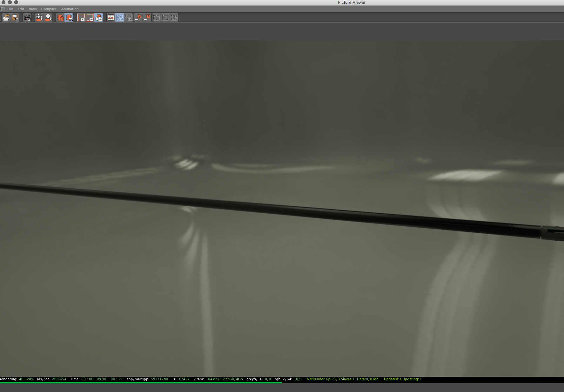This screenshot has width=564, height=392.
Task: Toggle the red AB compare icon
Action: click(111, 17)
